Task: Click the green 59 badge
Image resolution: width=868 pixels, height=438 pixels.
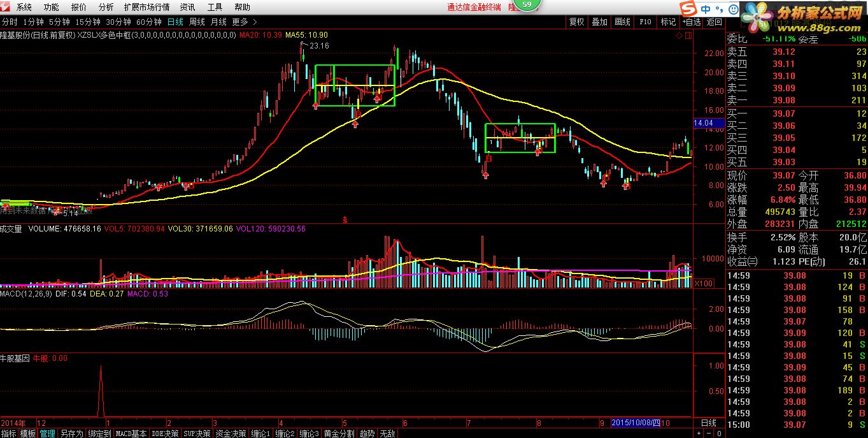Action: [x=525, y=5]
